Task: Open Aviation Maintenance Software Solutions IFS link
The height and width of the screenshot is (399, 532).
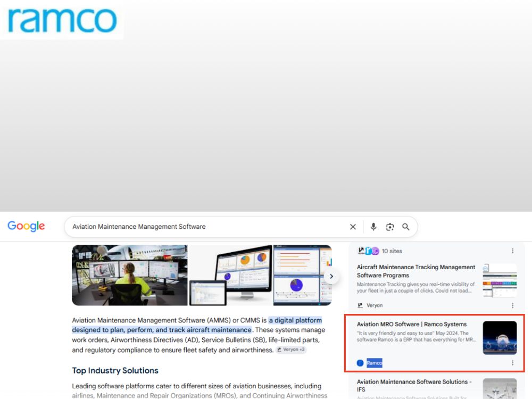Action: pyautogui.click(x=414, y=385)
